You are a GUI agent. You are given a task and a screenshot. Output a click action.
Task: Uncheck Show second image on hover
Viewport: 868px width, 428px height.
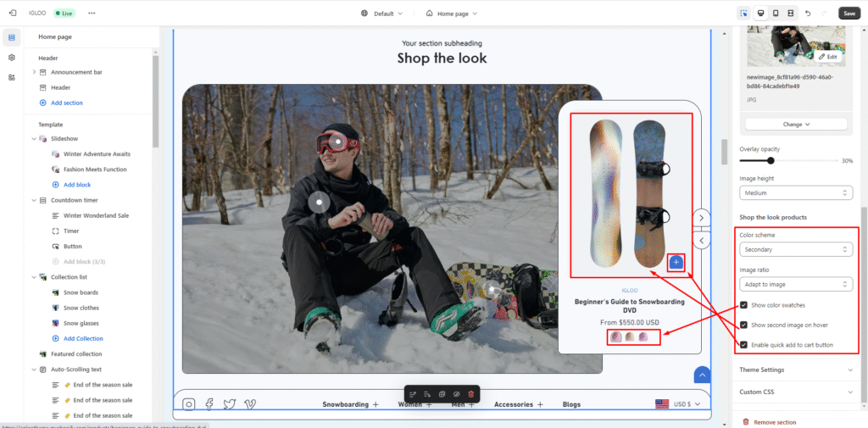pyautogui.click(x=744, y=325)
